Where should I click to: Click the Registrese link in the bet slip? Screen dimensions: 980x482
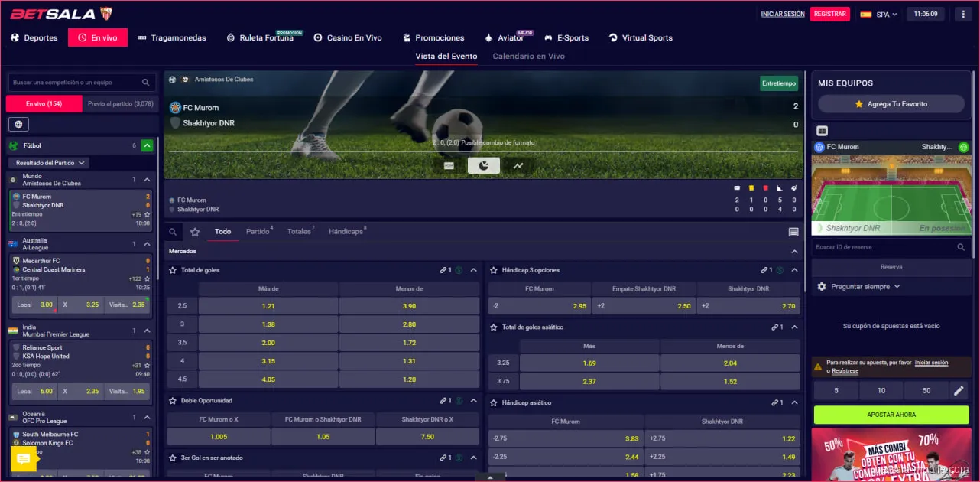pyautogui.click(x=845, y=371)
